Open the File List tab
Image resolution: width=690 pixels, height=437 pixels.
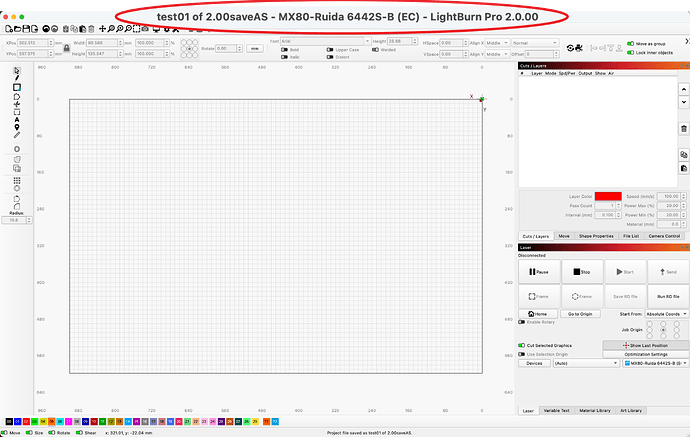(631, 236)
